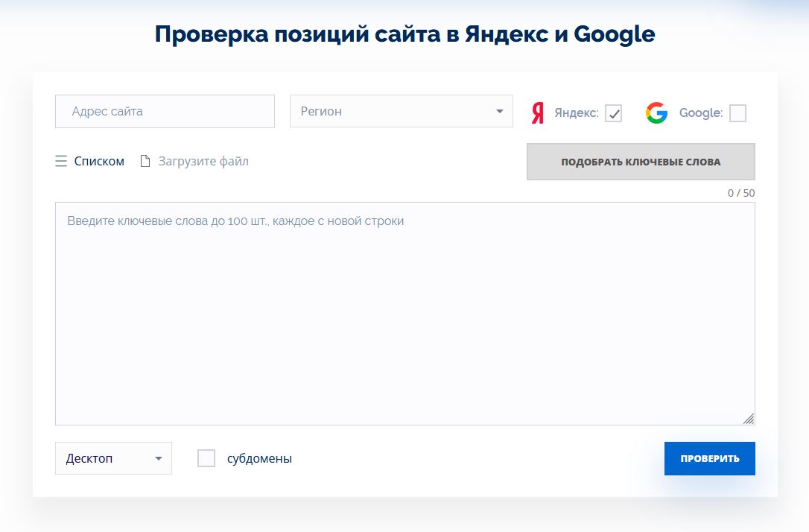The image size is (809, 532).
Task: Click the file icon beside Загрузите файл
Action: tap(146, 160)
